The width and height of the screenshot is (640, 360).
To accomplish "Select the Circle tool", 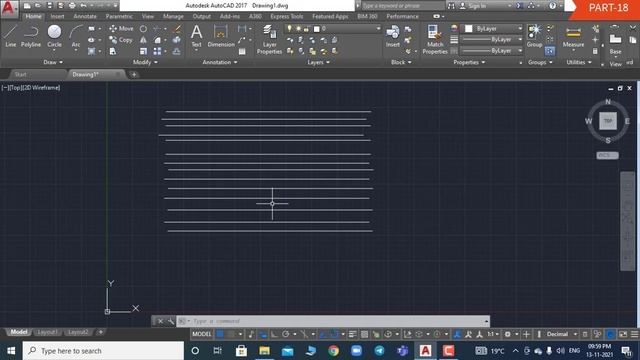I will [x=54, y=36].
